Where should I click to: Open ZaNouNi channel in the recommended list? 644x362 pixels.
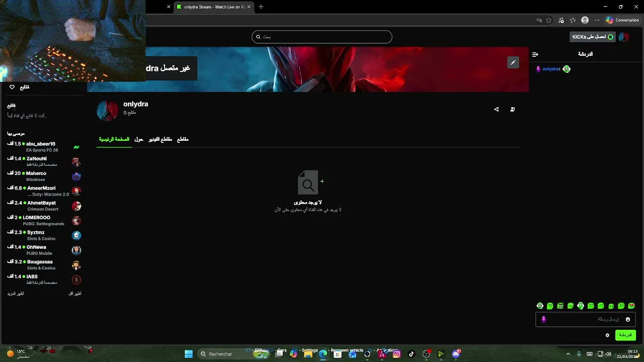pos(44,161)
